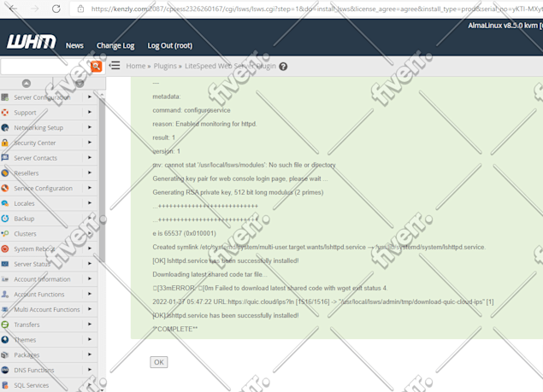Viewport: 543px width, 392px height.
Task: Click the orange search button
Action: (x=96, y=66)
